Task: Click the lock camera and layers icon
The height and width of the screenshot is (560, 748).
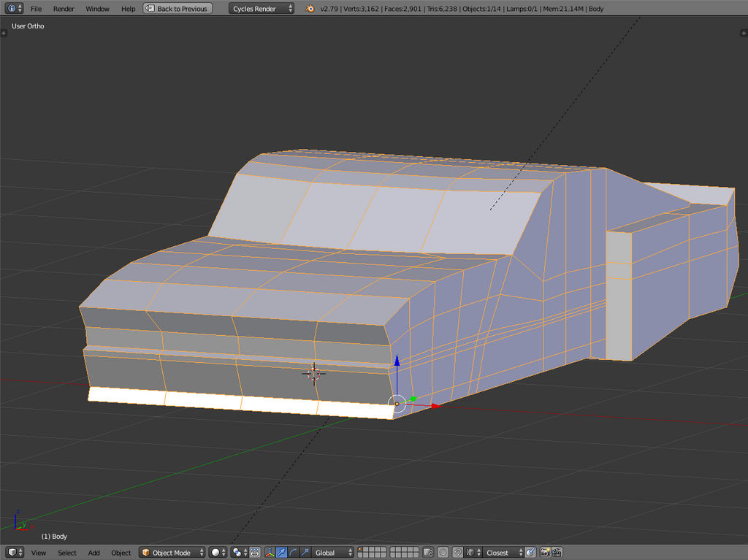Action: (x=429, y=553)
